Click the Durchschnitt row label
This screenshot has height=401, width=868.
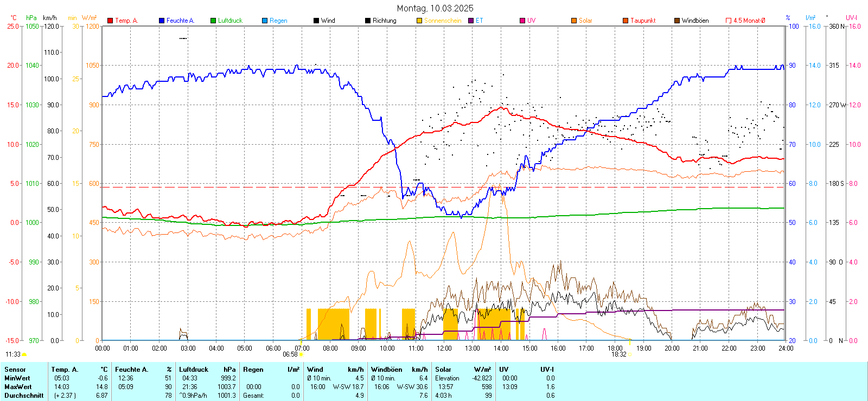[24, 396]
